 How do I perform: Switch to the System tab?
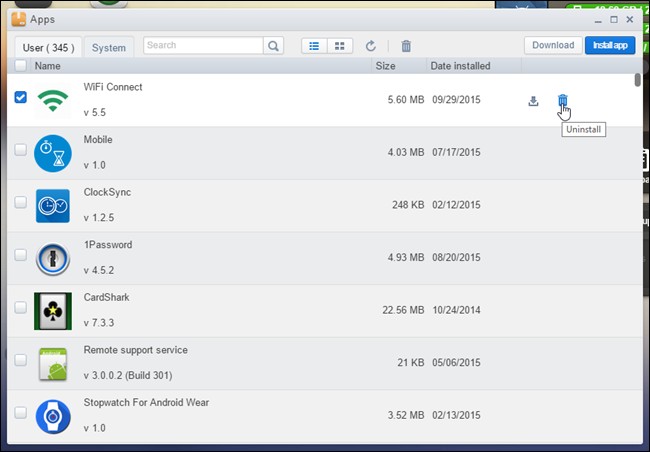109,47
